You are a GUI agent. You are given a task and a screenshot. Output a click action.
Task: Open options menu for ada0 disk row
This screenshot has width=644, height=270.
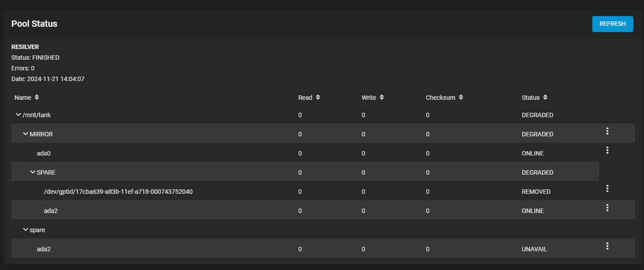click(607, 150)
